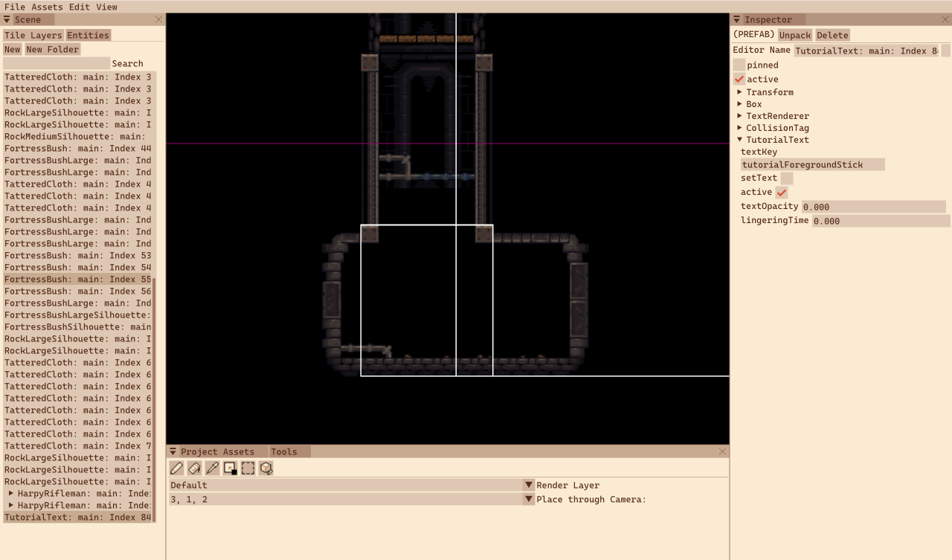Toggle the setText checkbox
Viewport: 952px width, 560px height.
pos(787,178)
